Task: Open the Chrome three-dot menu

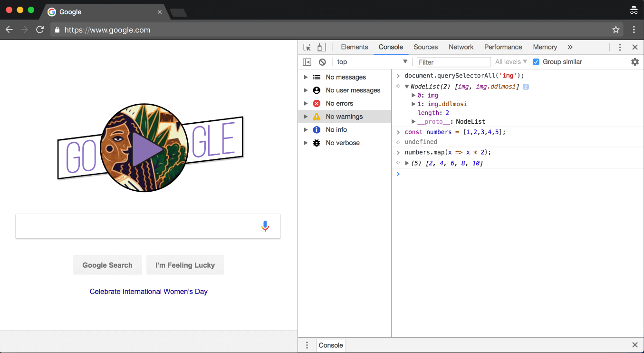Action: point(634,29)
